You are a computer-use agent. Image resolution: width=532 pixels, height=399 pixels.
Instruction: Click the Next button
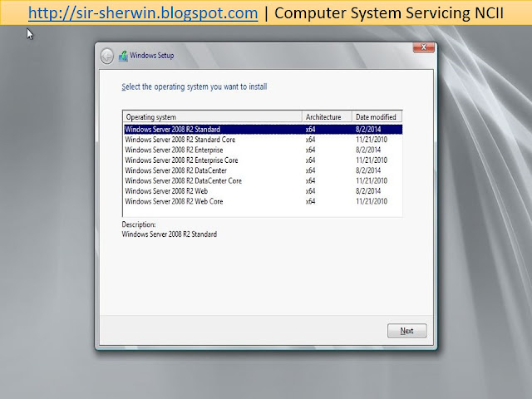tap(406, 331)
